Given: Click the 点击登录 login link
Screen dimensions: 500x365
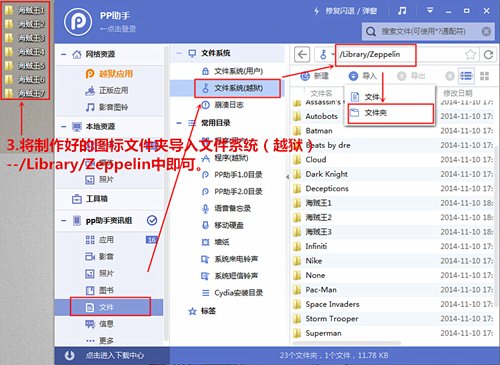Looking at the screenshot, I should (118, 29).
